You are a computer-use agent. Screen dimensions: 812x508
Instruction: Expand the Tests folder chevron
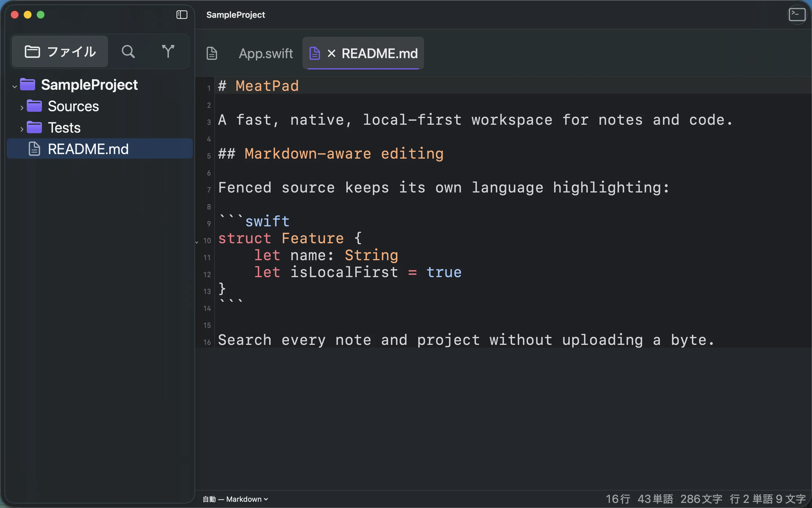(x=22, y=129)
